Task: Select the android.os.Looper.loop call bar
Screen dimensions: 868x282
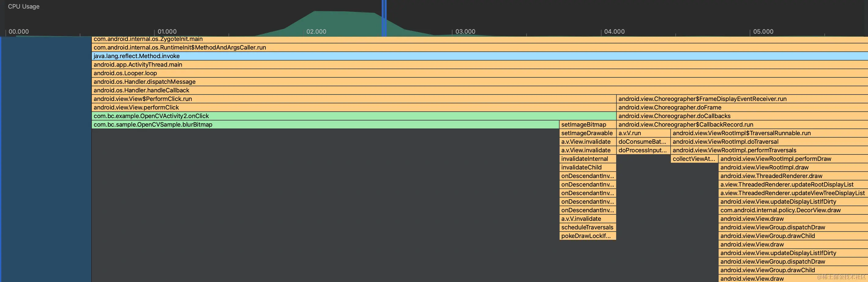Action: coord(480,73)
